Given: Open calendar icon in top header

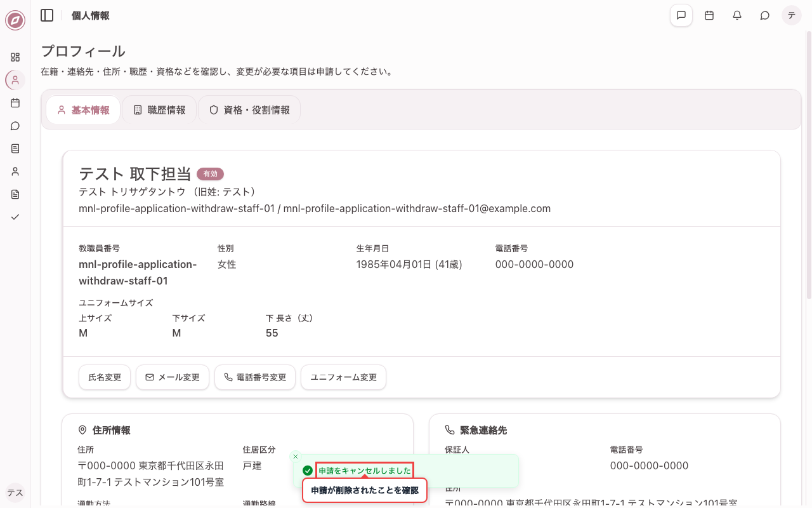Looking at the screenshot, I should pos(709,15).
